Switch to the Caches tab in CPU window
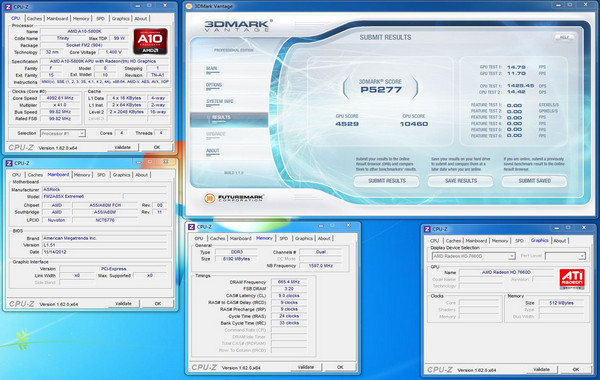Viewport: 600px width, 380px height. (34, 18)
